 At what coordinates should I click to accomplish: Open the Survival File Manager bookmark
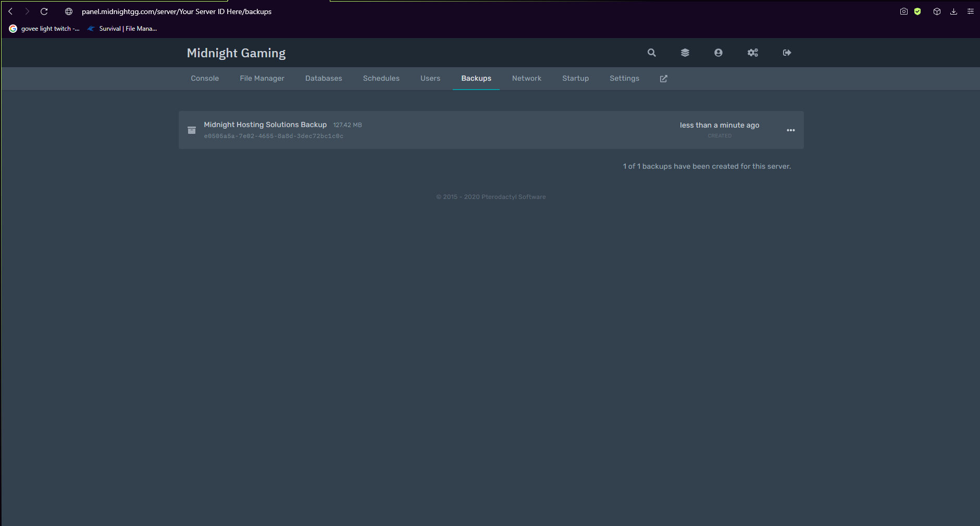point(122,29)
